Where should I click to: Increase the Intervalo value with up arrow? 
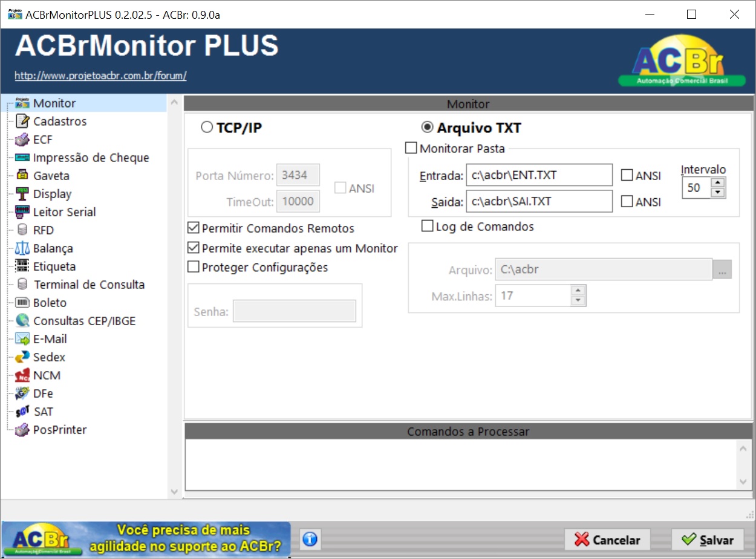(x=718, y=183)
